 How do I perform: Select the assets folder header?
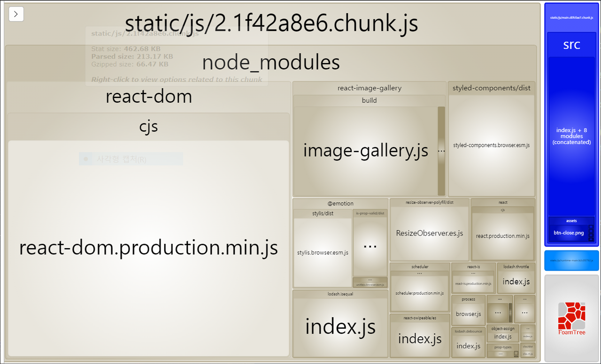tap(571, 220)
